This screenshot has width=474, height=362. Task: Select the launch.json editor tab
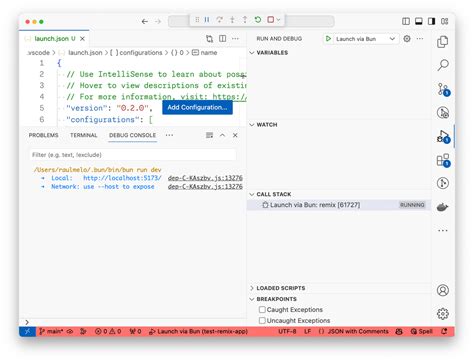[x=54, y=39]
